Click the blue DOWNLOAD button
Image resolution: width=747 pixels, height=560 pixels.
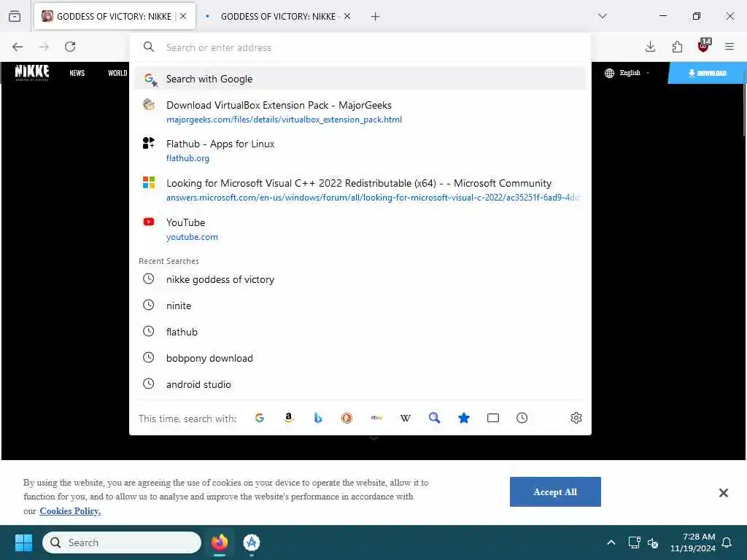707,73
